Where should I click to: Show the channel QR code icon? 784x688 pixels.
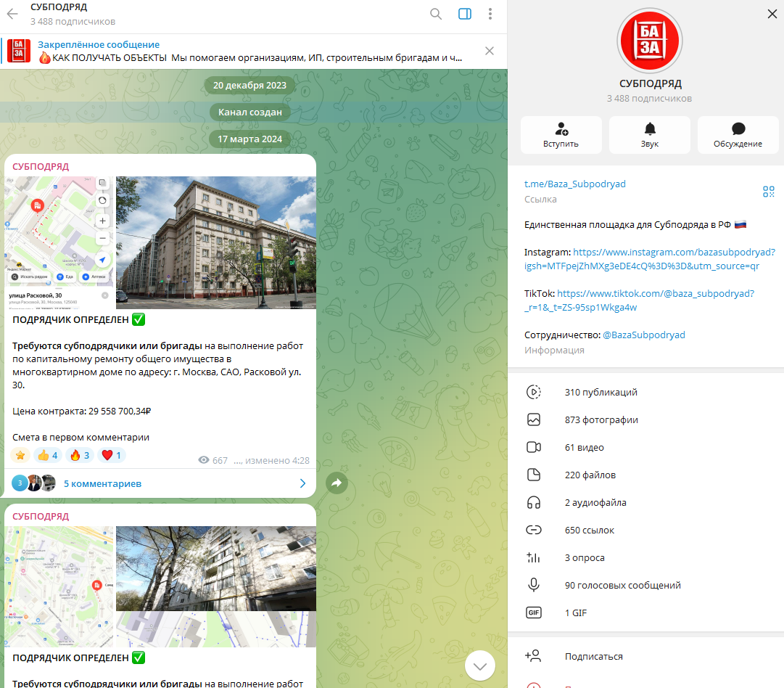click(769, 191)
